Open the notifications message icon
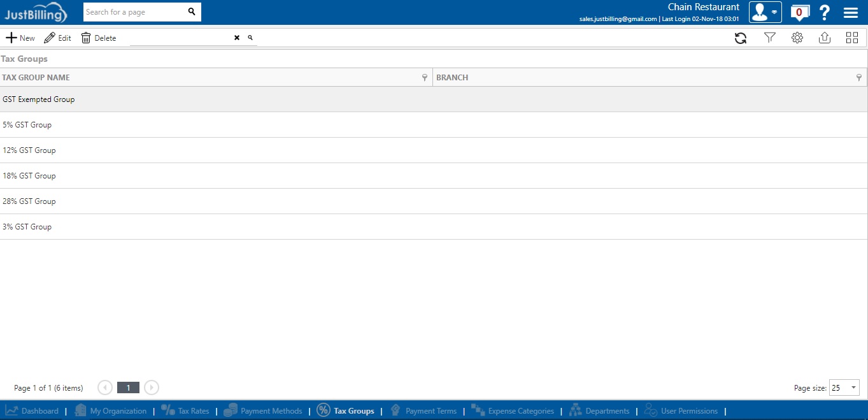The width and height of the screenshot is (868, 420). click(x=799, y=12)
